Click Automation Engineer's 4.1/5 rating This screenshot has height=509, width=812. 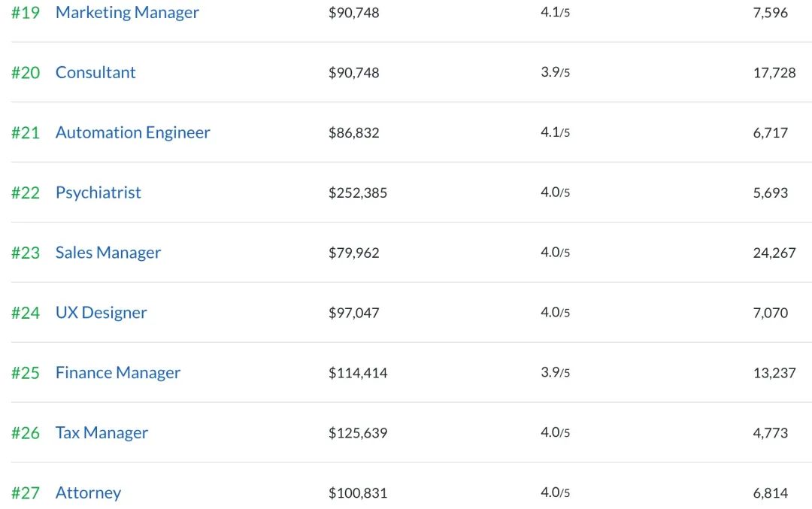(555, 133)
